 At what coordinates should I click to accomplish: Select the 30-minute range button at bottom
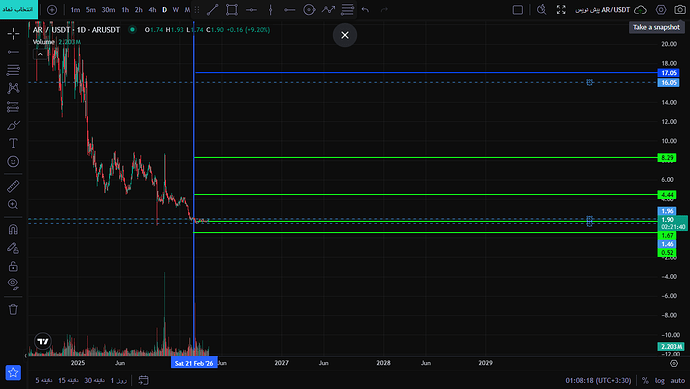point(94,380)
